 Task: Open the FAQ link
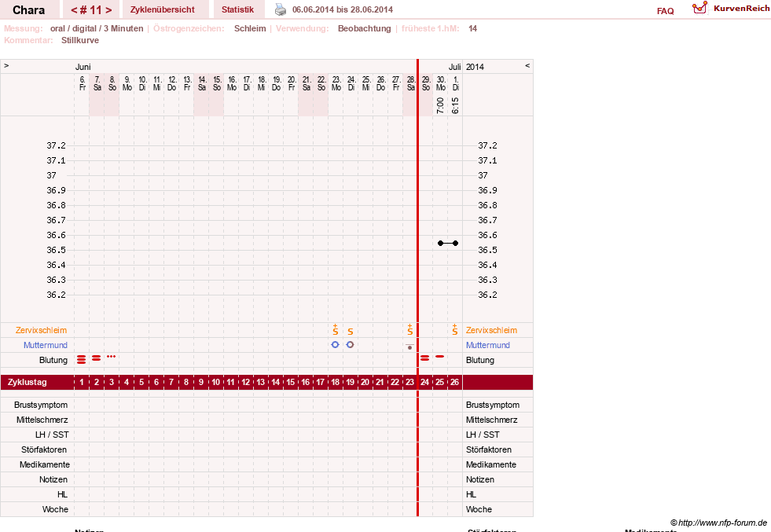coord(665,11)
